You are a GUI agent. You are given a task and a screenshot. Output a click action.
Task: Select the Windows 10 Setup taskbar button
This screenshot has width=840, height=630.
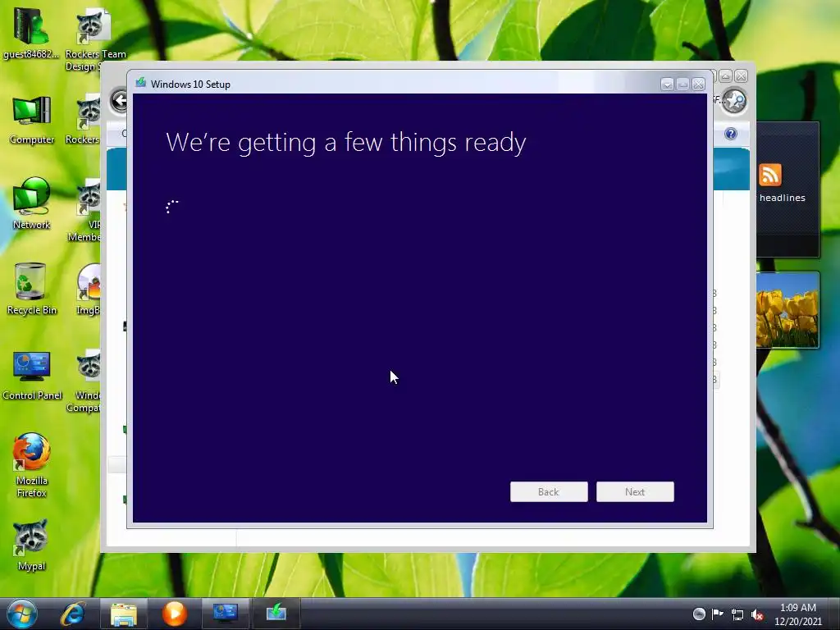tap(276, 614)
